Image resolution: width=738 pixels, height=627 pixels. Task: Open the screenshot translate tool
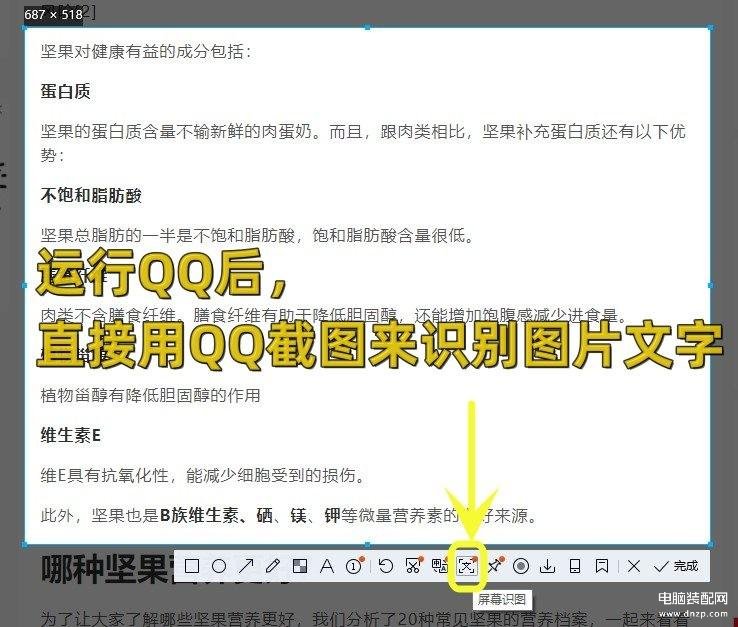point(440,565)
